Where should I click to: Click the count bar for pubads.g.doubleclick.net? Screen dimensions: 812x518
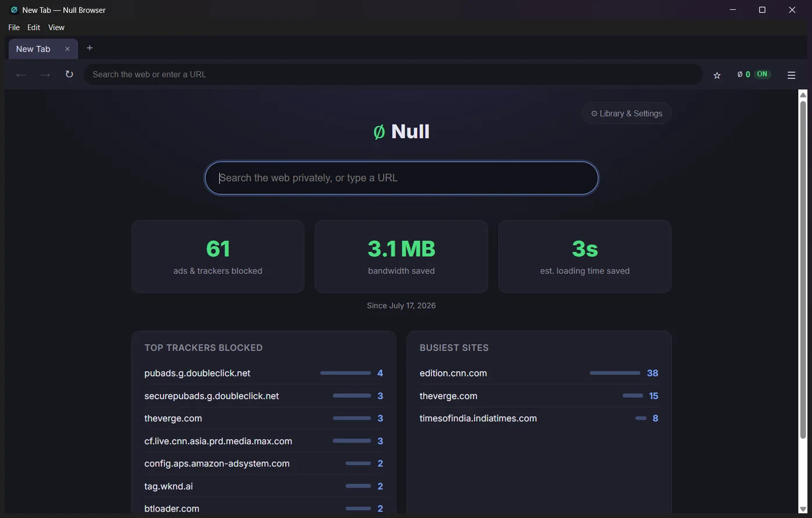coord(346,373)
